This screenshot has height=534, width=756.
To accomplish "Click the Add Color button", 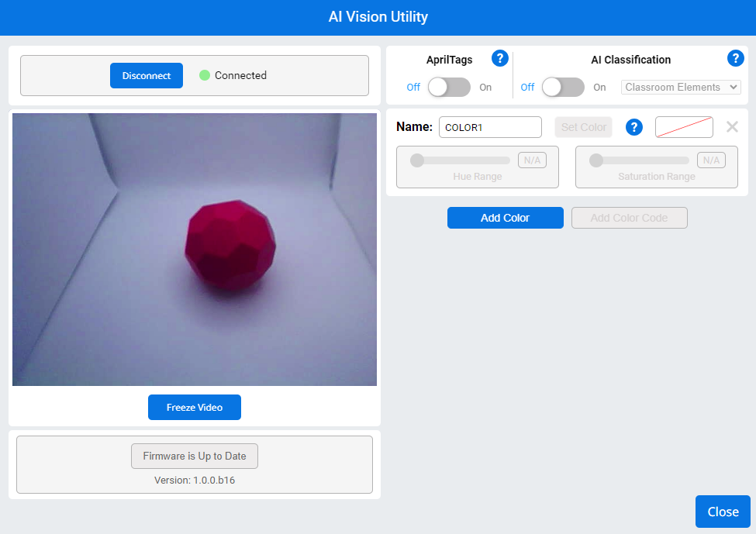I will [505, 218].
